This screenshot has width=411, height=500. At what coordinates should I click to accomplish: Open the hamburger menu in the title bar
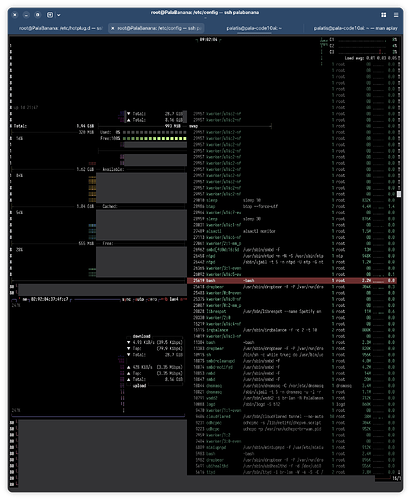click(396, 15)
